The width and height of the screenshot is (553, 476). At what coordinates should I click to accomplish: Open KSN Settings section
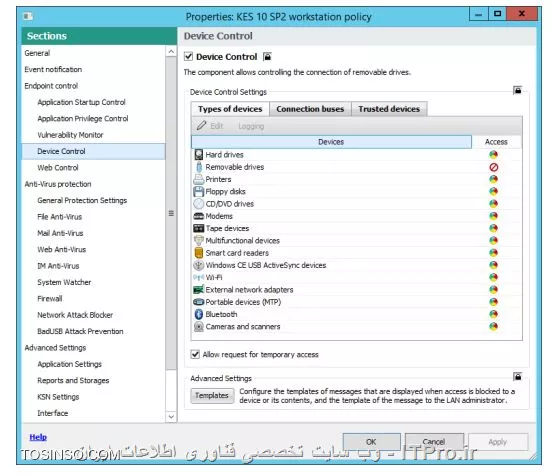tap(58, 397)
